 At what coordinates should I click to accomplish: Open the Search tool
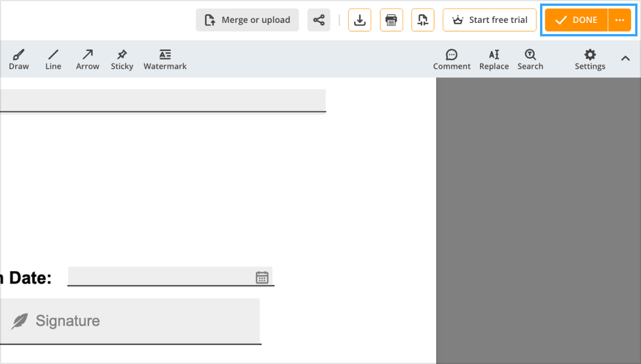(x=529, y=58)
